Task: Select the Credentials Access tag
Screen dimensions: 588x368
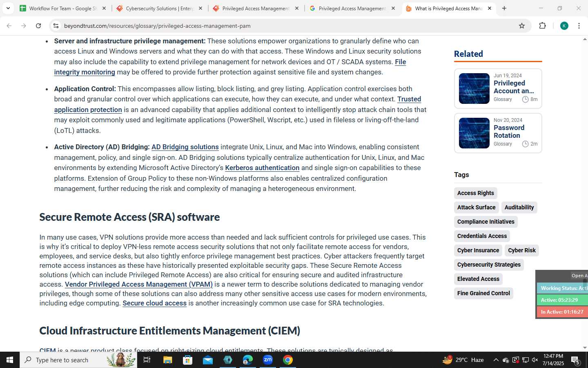Action: pyautogui.click(x=482, y=236)
